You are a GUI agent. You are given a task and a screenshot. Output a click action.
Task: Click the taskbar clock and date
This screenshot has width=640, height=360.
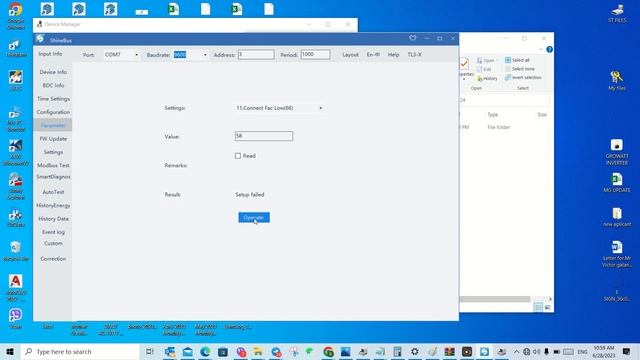coord(604,351)
